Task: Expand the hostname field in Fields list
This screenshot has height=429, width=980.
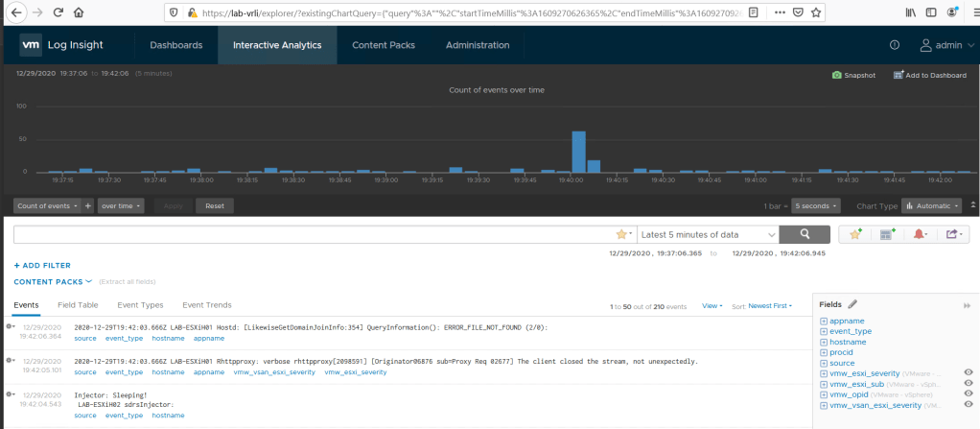Action: click(x=824, y=343)
